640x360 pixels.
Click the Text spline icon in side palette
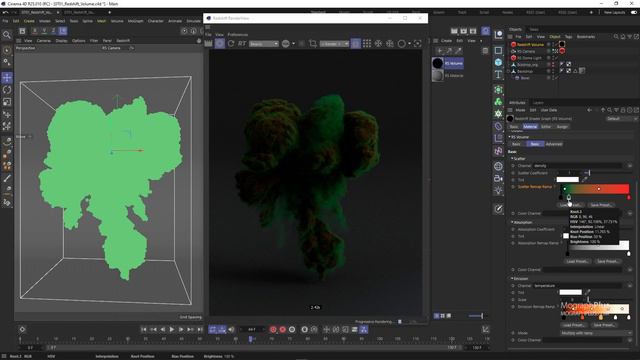498,74
